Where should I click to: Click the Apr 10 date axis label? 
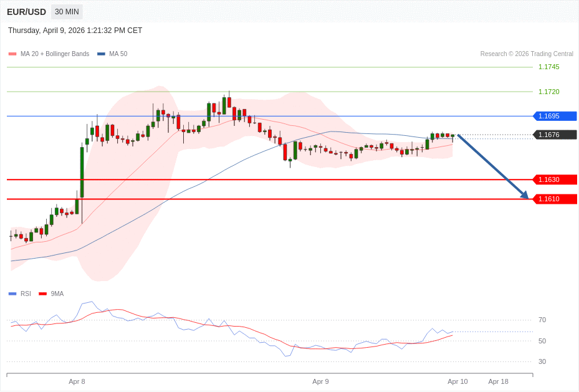tap(457, 381)
